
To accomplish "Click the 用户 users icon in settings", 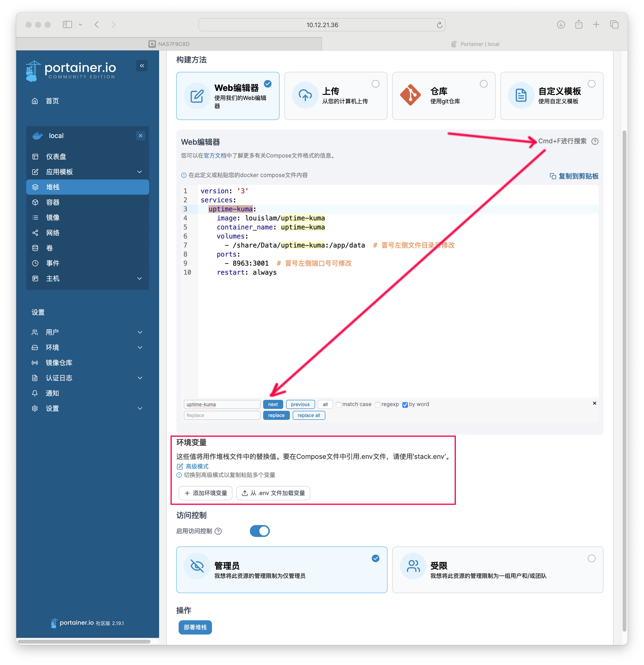I will (35, 332).
